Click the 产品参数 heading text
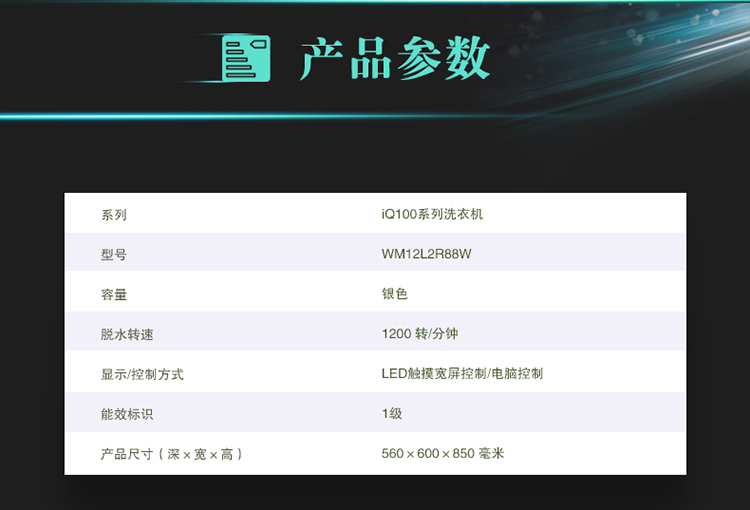The image size is (750, 510). click(395, 58)
